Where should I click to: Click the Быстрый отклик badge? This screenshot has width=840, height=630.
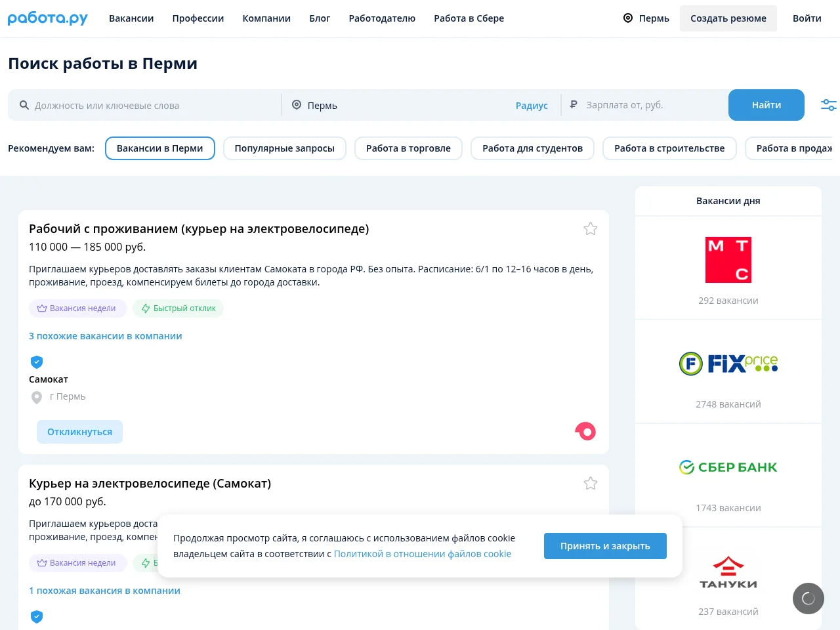tap(178, 308)
